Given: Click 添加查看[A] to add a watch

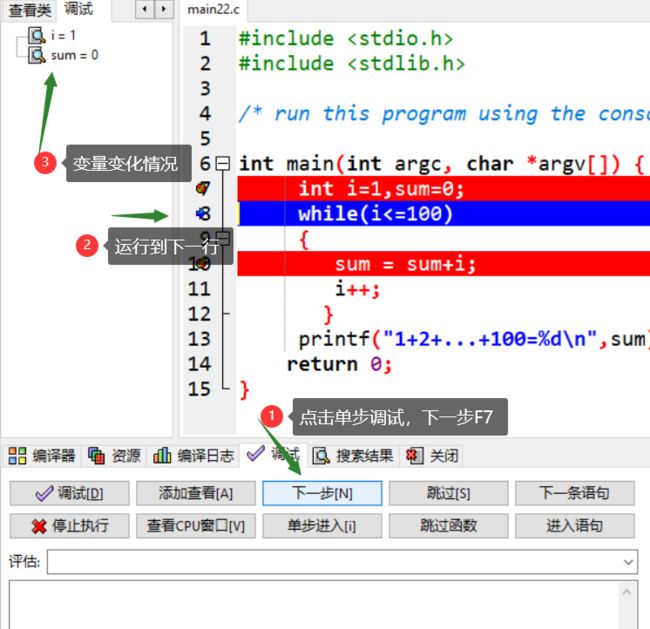Looking at the screenshot, I should [x=196, y=493].
